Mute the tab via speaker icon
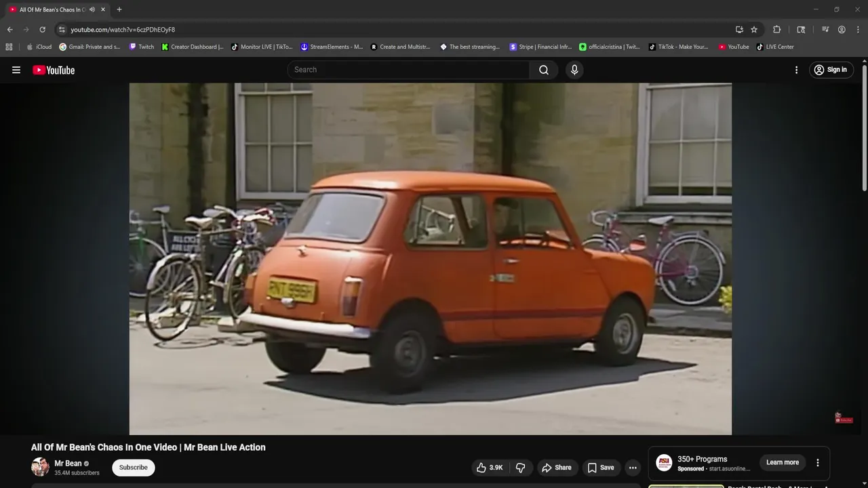868x488 pixels. (x=92, y=9)
